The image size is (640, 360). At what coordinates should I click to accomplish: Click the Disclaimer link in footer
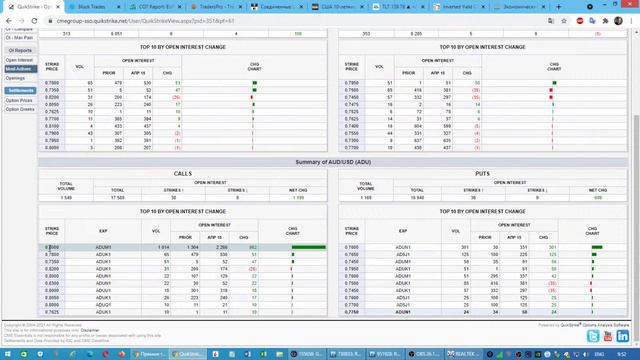point(90,330)
